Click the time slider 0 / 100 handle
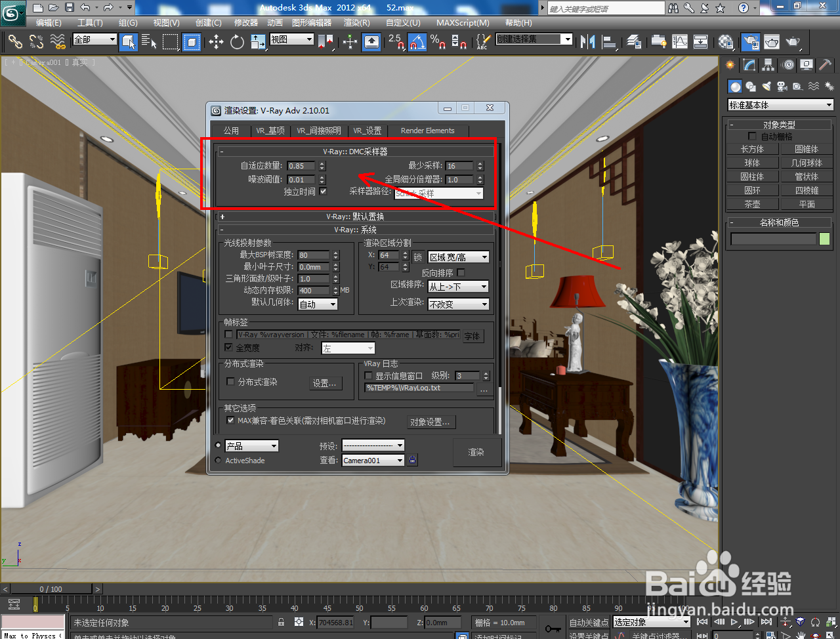Viewport: 840px width, 639px height. [51, 588]
